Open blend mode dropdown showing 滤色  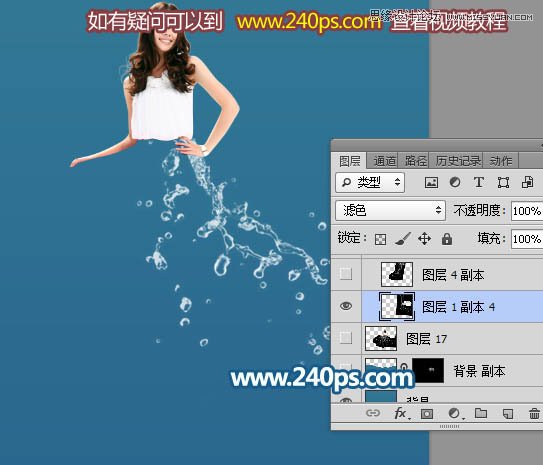click(x=390, y=210)
